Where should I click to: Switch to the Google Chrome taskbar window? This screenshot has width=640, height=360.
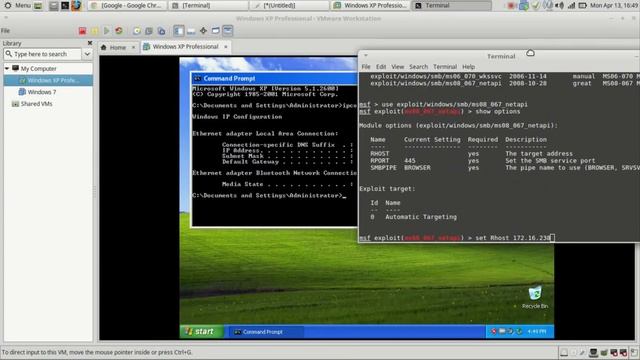point(127,5)
